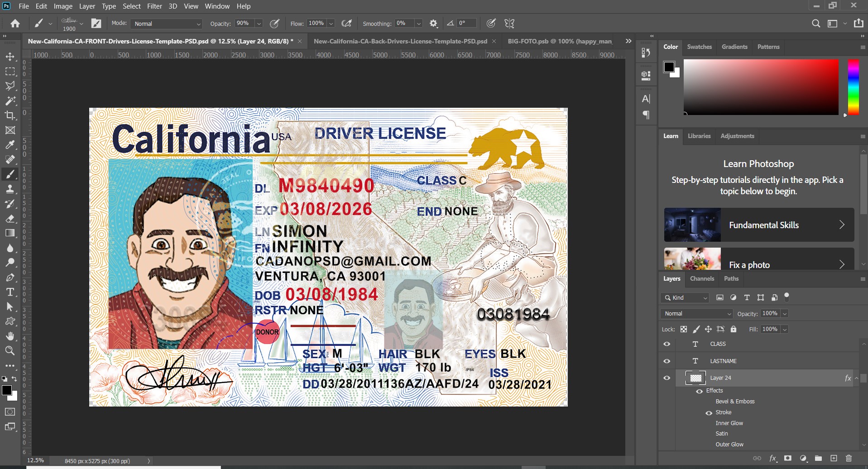The height and width of the screenshot is (469, 868).
Task: Click Delete layer trash icon
Action: point(849,459)
